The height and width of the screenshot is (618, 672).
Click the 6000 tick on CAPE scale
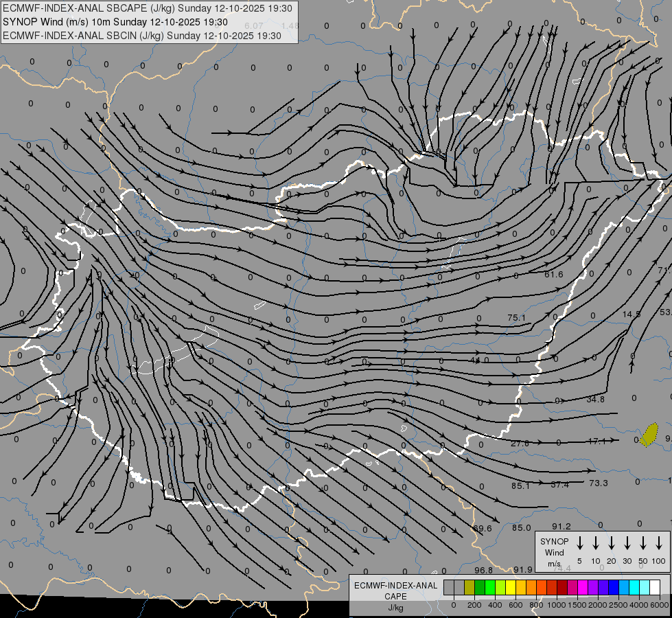pos(660,605)
